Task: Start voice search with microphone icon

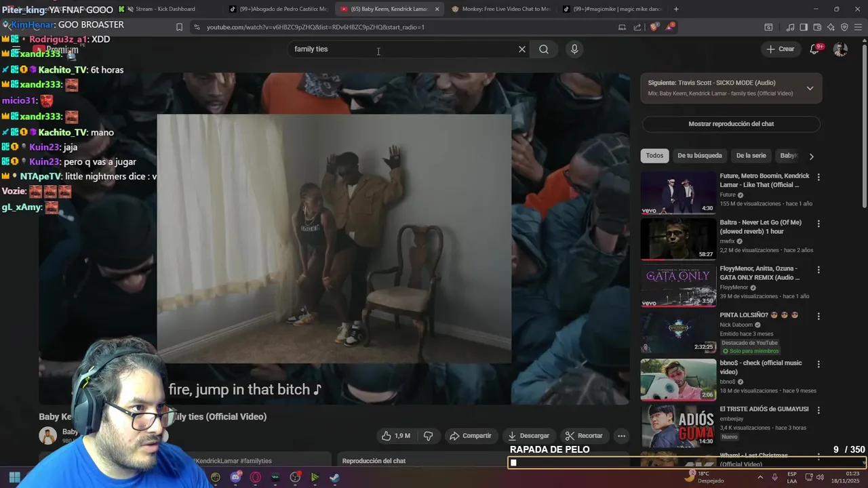Action: 574,49
